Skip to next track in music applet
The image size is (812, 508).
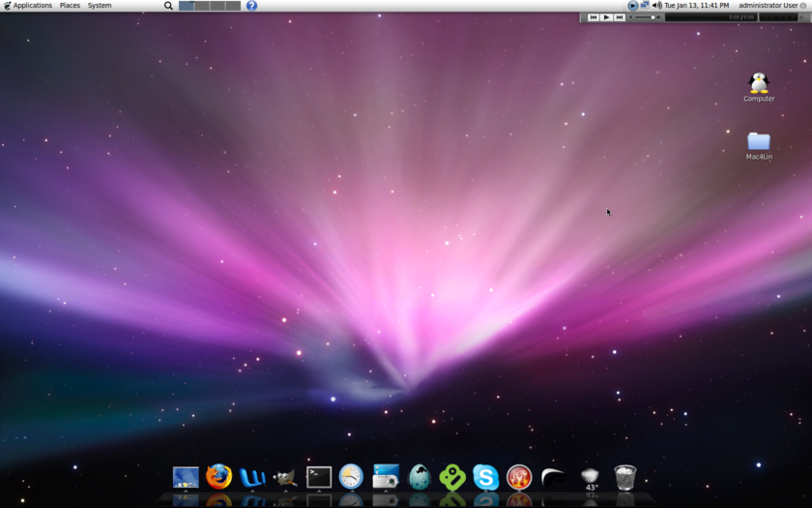pos(620,17)
